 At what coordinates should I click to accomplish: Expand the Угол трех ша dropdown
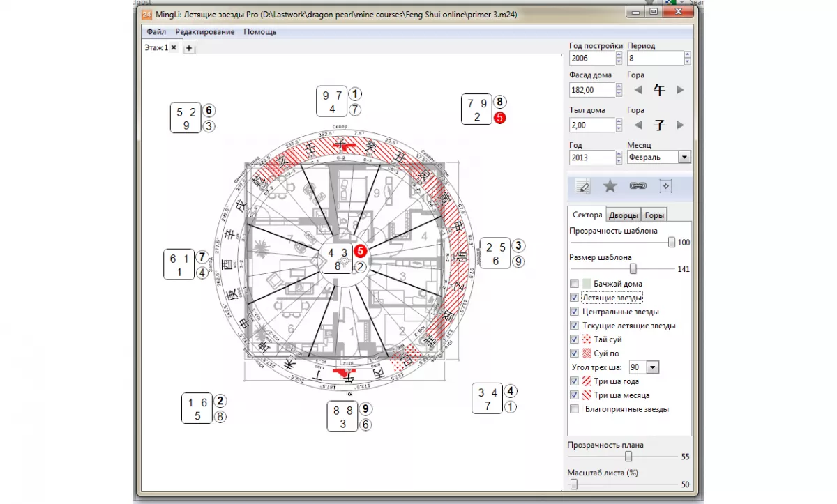pos(653,367)
